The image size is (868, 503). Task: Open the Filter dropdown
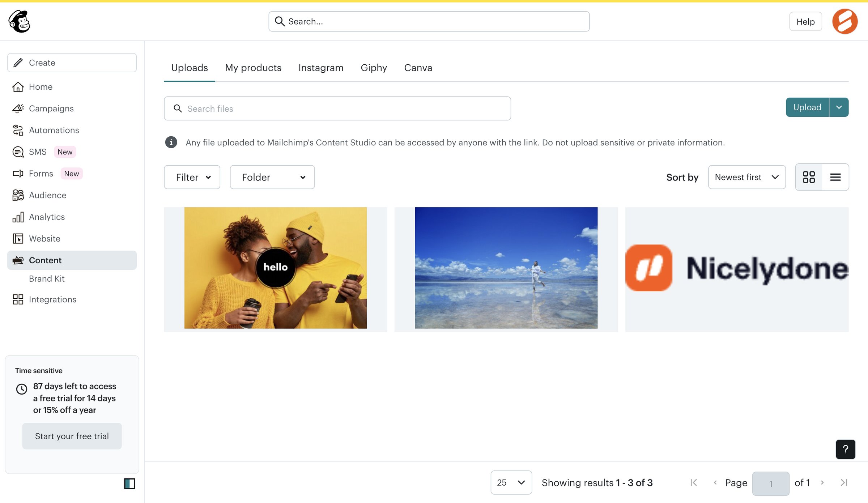pyautogui.click(x=192, y=177)
